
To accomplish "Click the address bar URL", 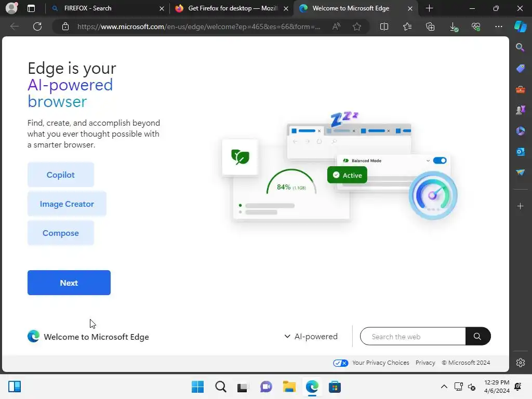I will pyautogui.click(x=199, y=26).
